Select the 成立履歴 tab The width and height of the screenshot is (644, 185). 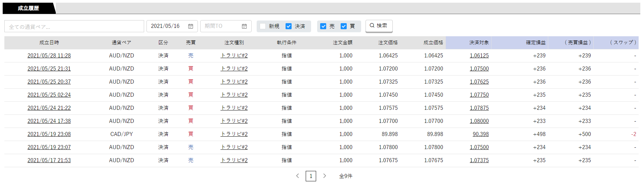pyautogui.click(x=29, y=8)
